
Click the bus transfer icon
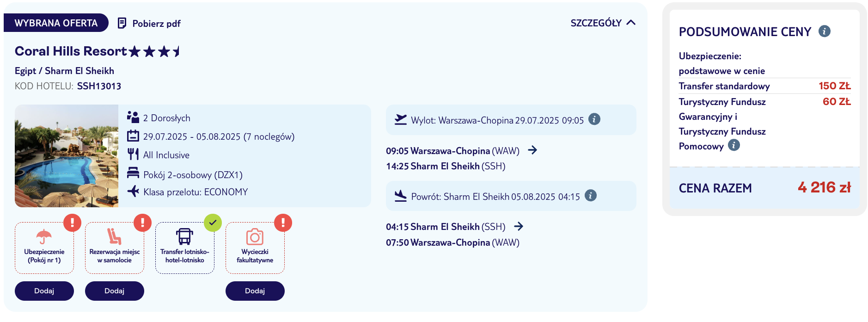(x=184, y=236)
